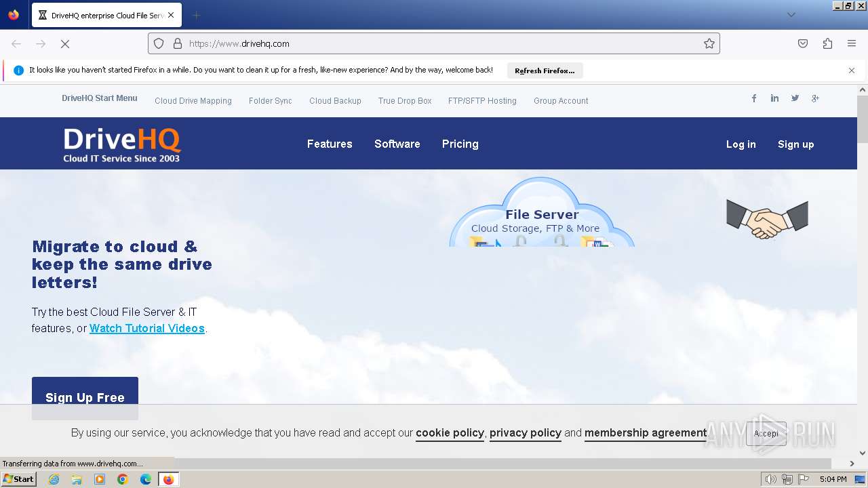868x488 pixels.
Task: Click the DriveHQ logo
Action: point(122,145)
